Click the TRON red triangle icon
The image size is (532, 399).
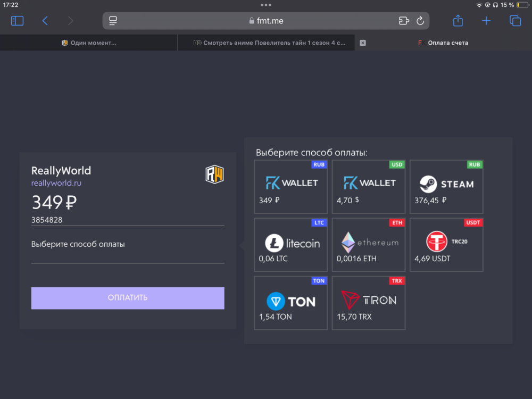click(x=350, y=300)
